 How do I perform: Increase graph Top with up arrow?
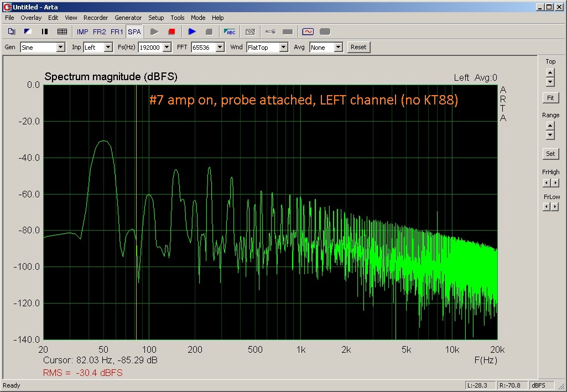coord(550,72)
